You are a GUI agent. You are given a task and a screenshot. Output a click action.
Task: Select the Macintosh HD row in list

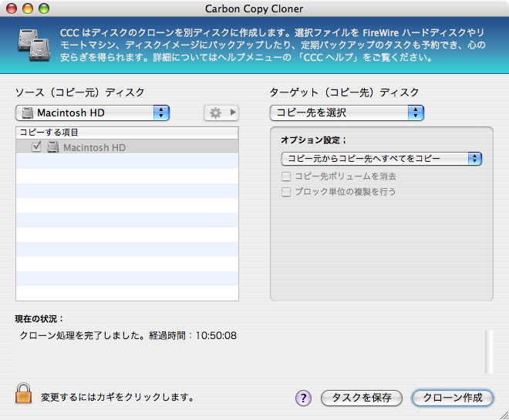(x=127, y=147)
